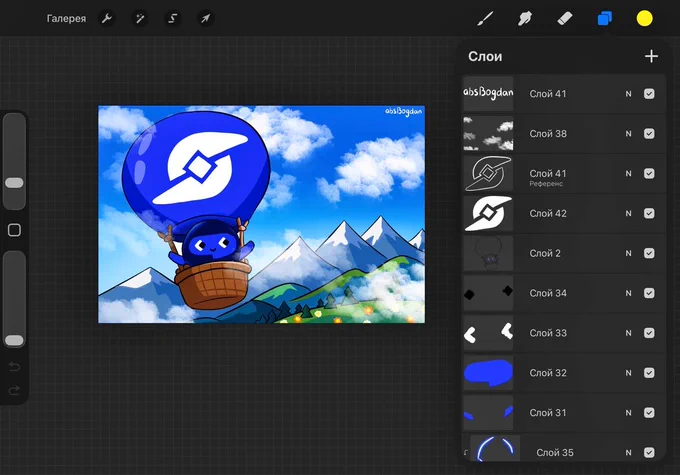Click the layer name Слой 34

tap(548, 293)
